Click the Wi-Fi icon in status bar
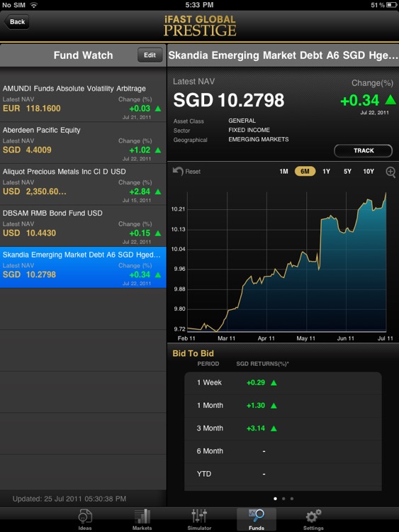 point(33,5)
